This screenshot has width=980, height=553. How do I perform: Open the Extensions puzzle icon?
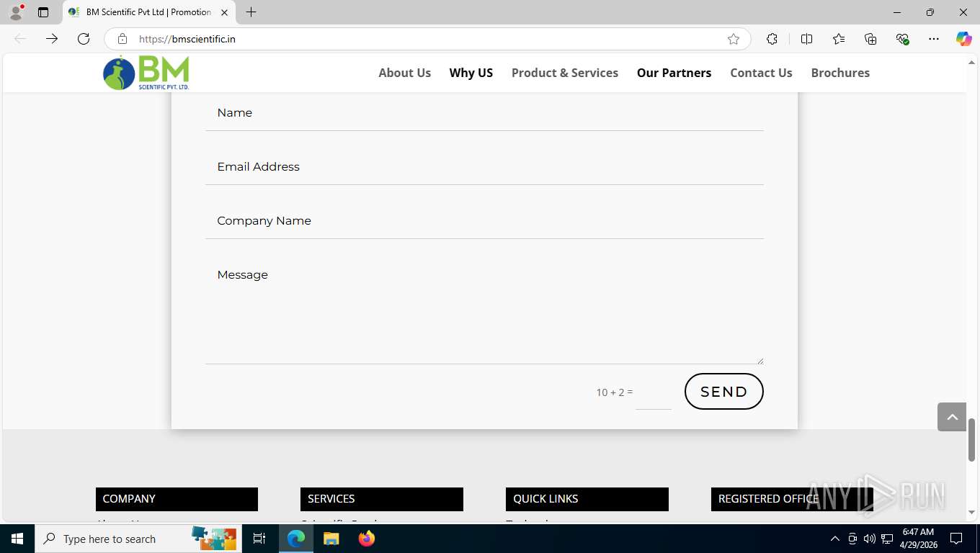point(772,39)
